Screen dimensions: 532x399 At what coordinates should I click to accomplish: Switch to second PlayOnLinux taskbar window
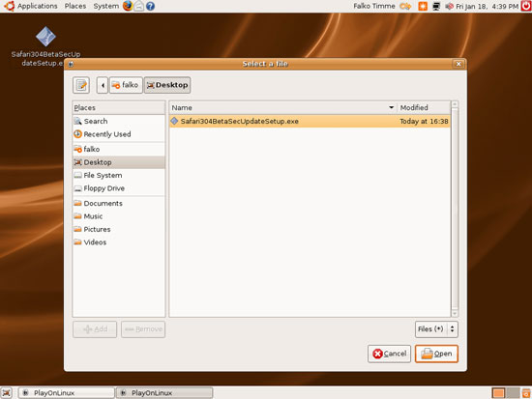click(164, 393)
